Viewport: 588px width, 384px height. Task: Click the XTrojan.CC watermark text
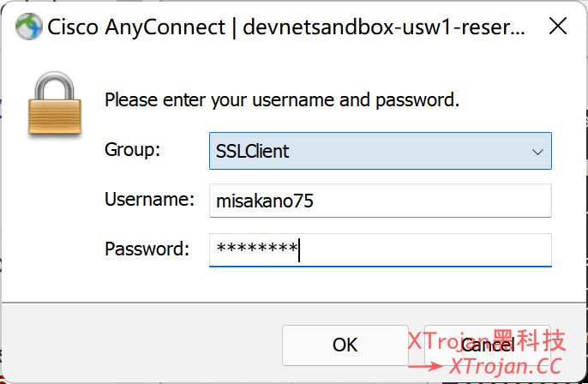click(506, 367)
